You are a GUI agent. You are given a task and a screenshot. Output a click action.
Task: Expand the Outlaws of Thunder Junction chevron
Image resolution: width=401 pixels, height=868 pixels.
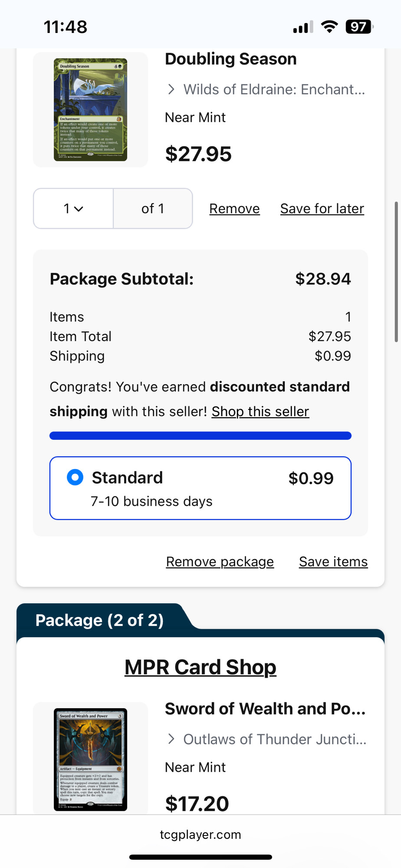(x=171, y=739)
